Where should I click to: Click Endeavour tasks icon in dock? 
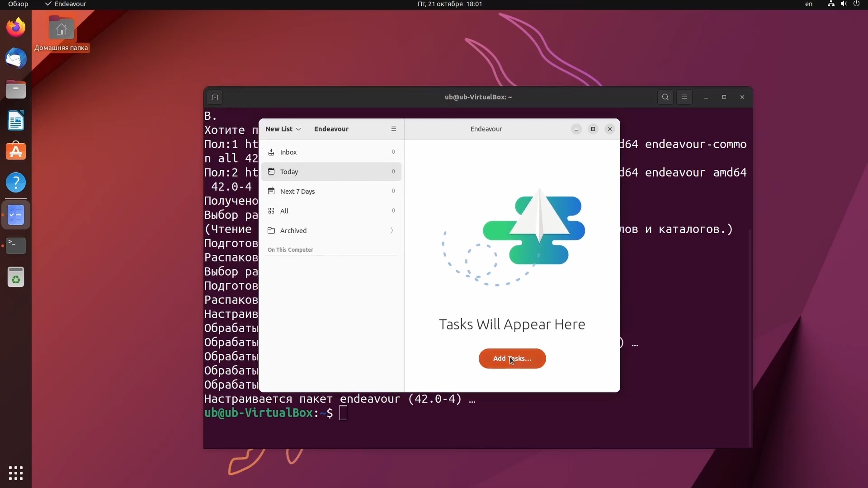coord(16,215)
